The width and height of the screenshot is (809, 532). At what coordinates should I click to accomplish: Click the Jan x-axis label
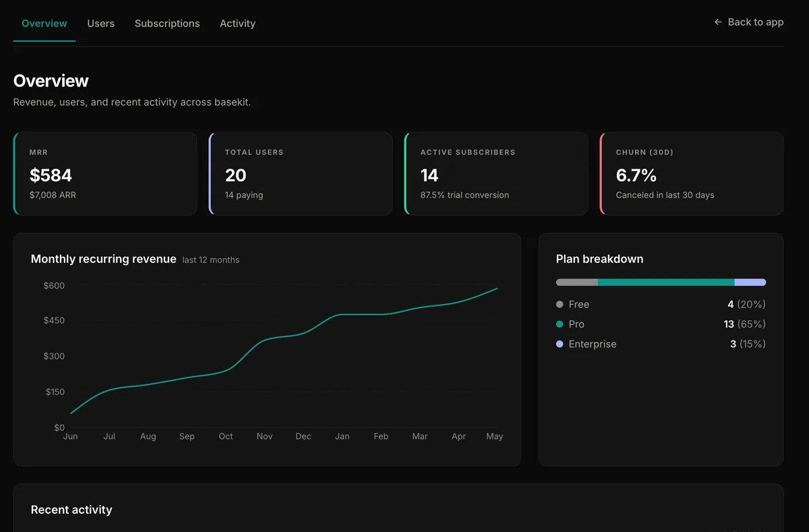(x=342, y=437)
